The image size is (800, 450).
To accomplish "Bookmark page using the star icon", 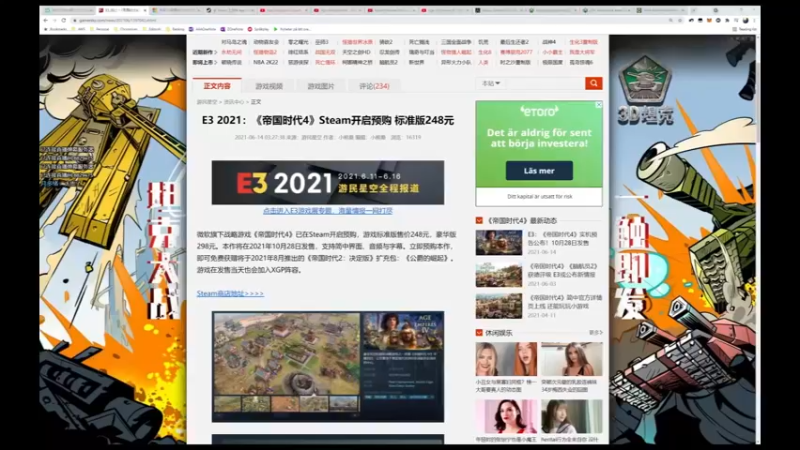I will (x=680, y=20).
